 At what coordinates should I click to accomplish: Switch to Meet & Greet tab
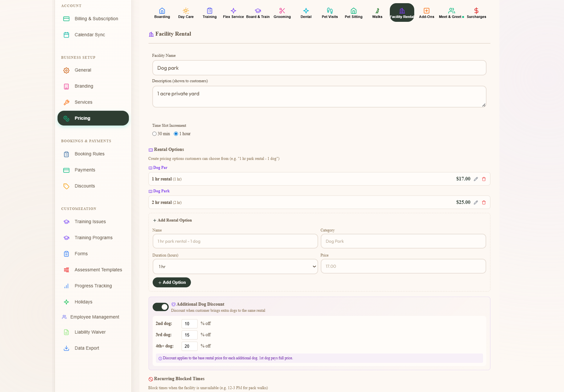coord(451,13)
